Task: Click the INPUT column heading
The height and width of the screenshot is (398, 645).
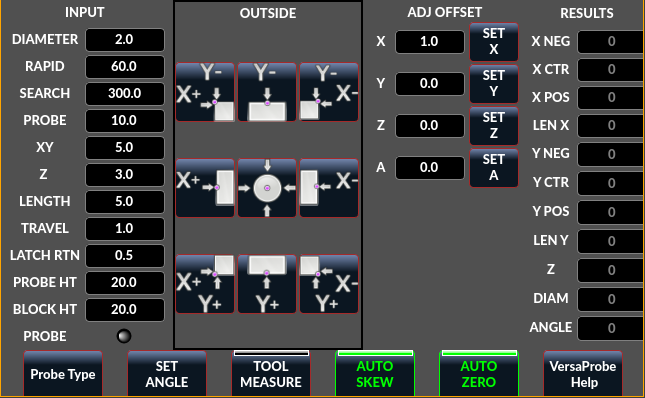Action: click(85, 12)
